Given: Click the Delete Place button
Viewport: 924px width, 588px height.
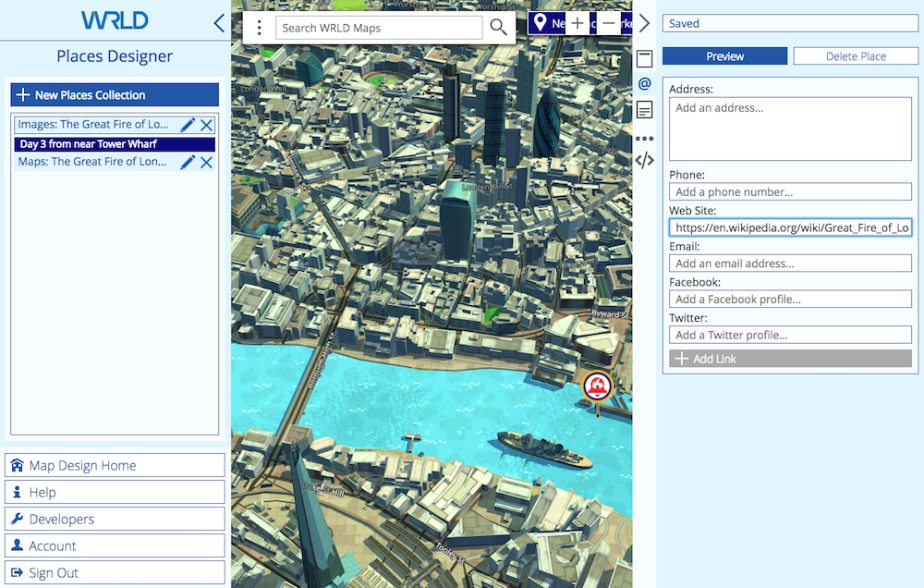Looking at the screenshot, I should click(x=856, y=56).
